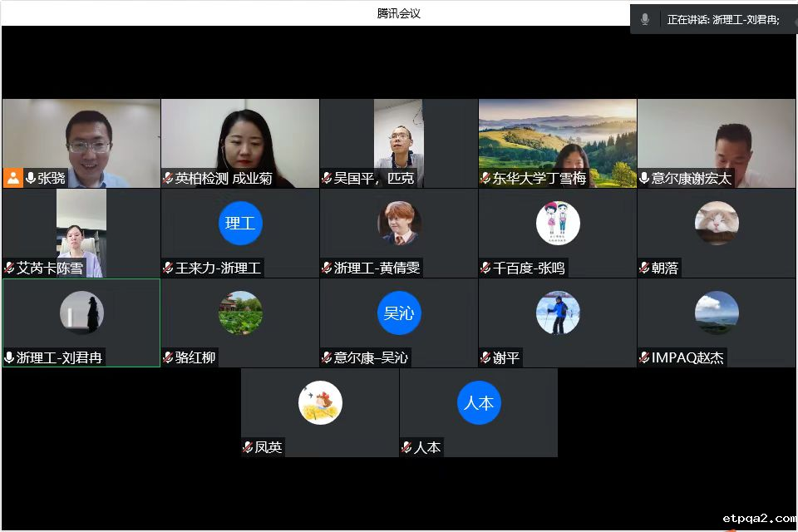798x532 pixels.
Task: Click the muted mic icon beside 东华大学丁雪梅
Action: (486, 178)
